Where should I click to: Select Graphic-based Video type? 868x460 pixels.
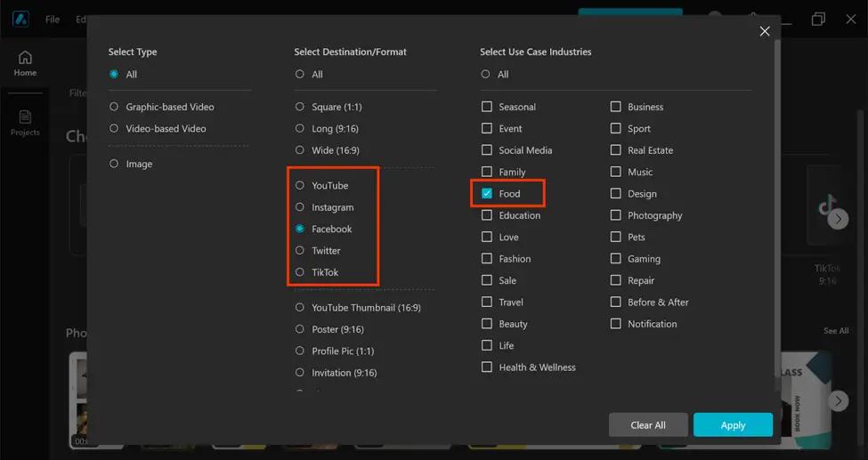coord(114,107)
